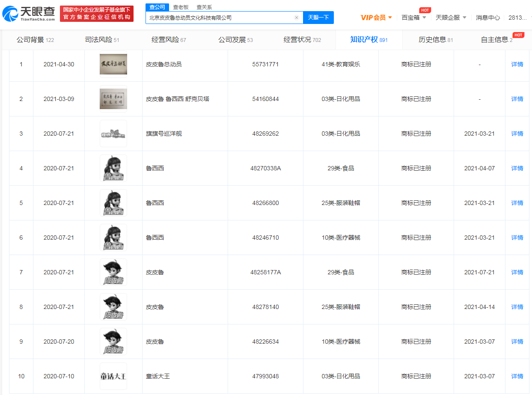Open 鲁西西 trademark image in row 4
The image size is (532, 395).
click(x=113, y=168)
